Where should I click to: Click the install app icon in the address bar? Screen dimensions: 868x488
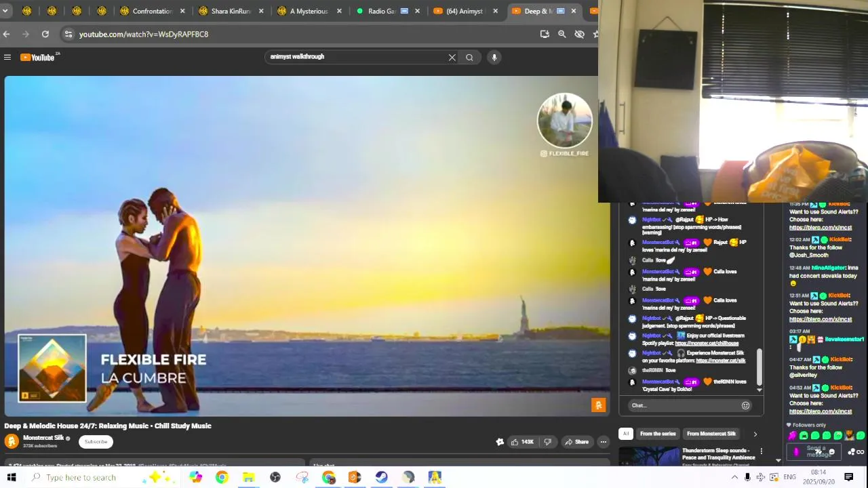tap(545, 34)
